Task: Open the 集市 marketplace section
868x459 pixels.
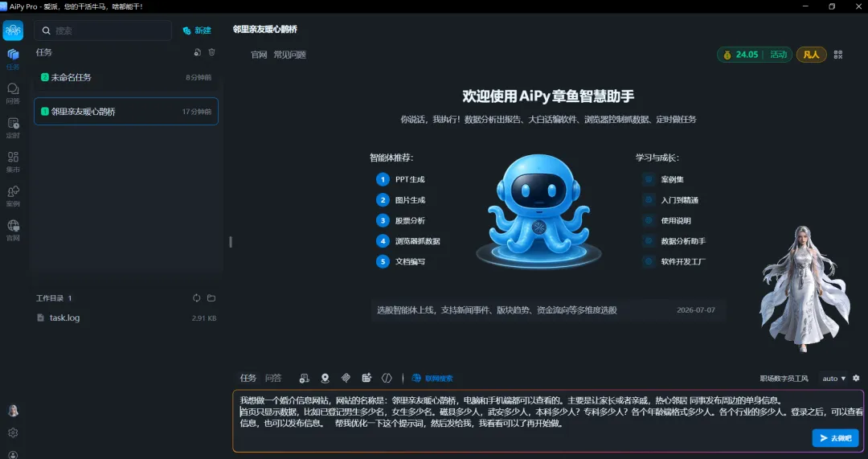Action: 13,162
